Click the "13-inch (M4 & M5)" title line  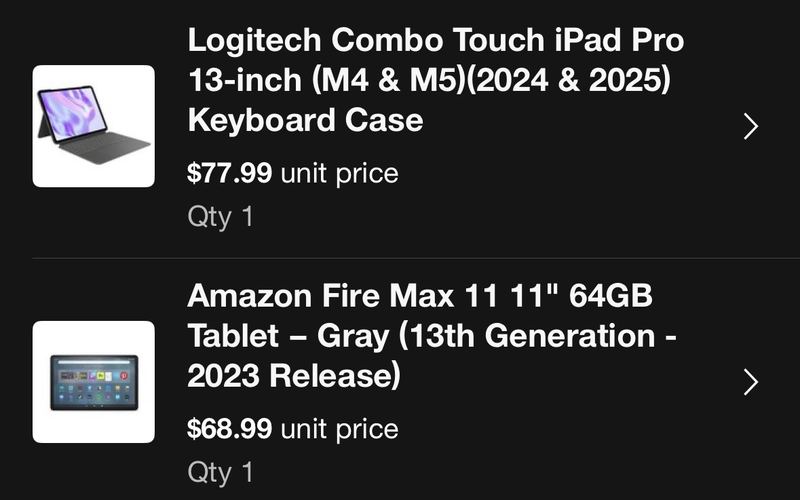327,80
